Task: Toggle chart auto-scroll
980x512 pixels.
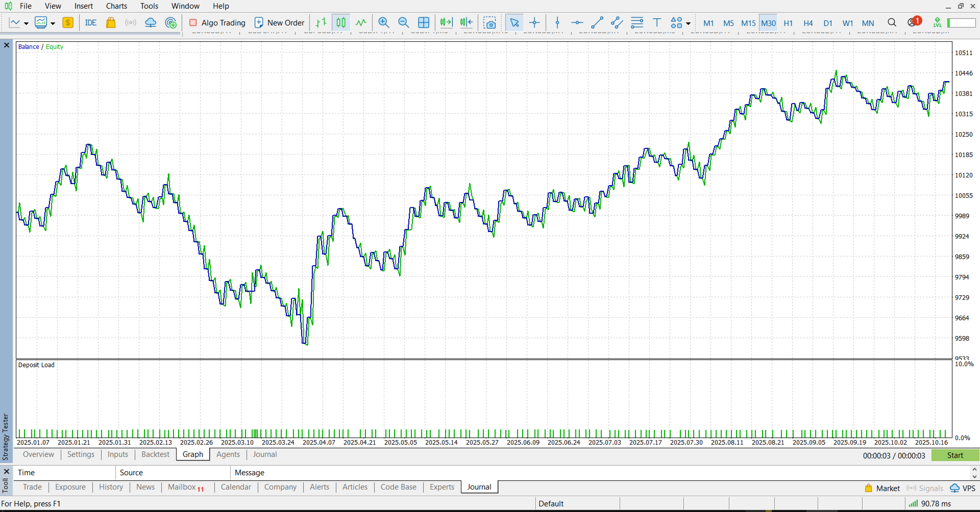Action: pos(446,22)
